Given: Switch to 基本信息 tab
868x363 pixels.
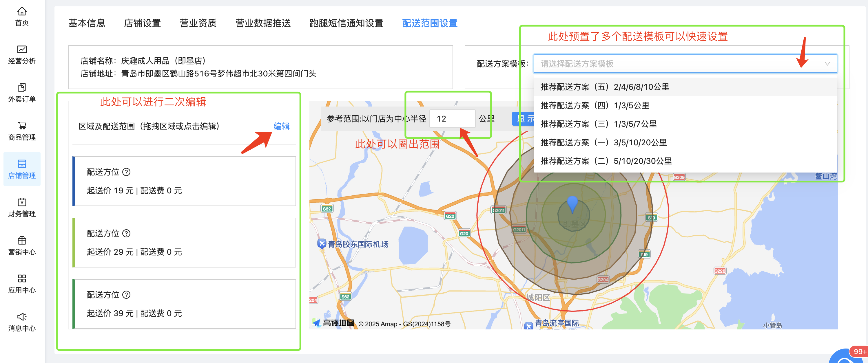Looking at the screenshot, I should point(87,23).
